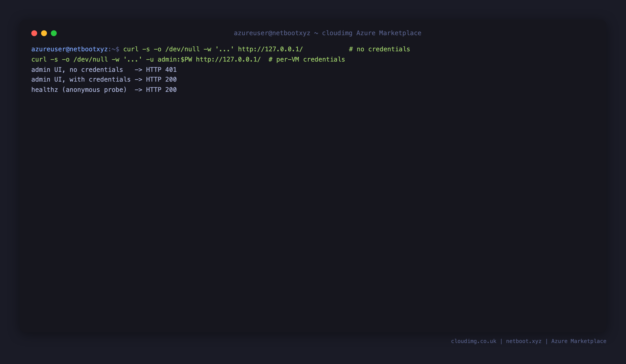Click the 'admin UI, with credentials -> HTTP 200' line
Screen dimensions: 626x364
point(104,79)
